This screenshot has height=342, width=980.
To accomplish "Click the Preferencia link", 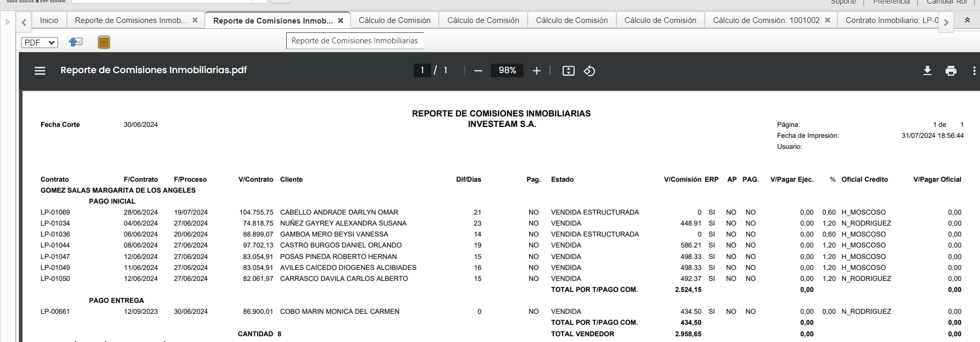I will coord(891,2).
